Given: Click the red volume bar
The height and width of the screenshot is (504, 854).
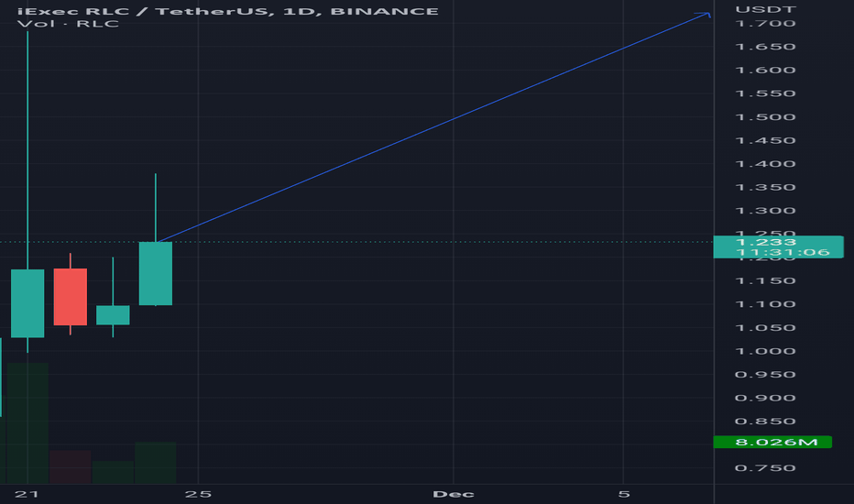Looking at the screenshot, I should pyautogui.click(x=71, y=467).
